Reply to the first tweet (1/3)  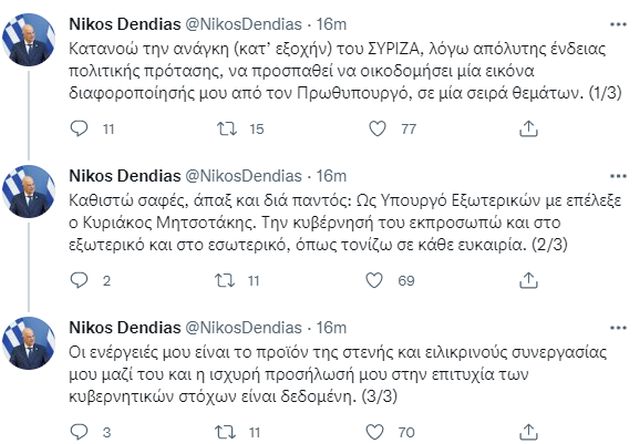click(83, 128)
